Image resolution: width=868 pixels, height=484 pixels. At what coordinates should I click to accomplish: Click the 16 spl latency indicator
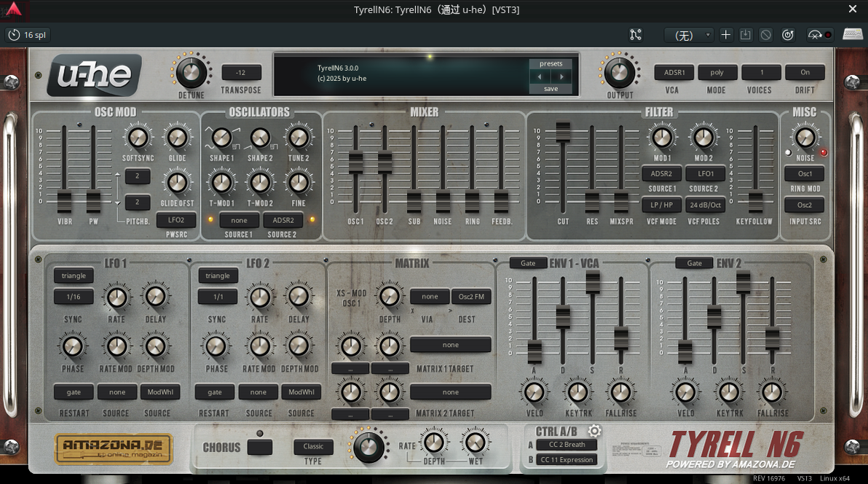27,35
